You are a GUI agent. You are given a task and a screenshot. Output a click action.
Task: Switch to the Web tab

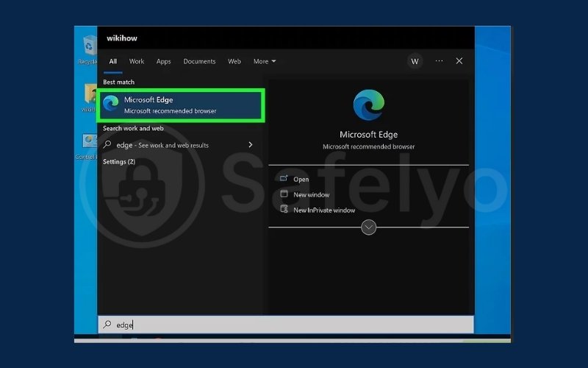tap(234, 61)
